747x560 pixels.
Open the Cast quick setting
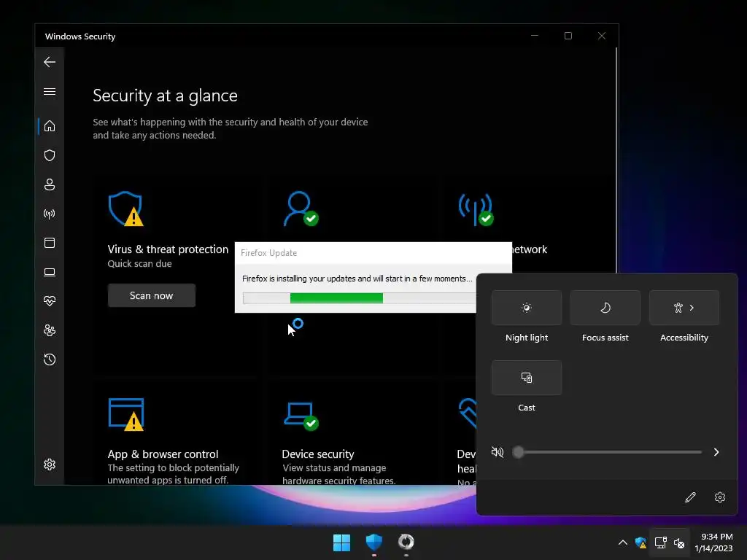click(527, 378)
